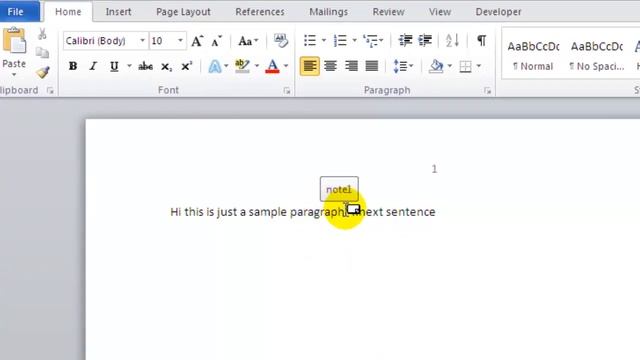Image resolution: width=640 pixels, height=360 pixels.
Task: Clear formatting with eraser icon
Action: coord(280,40)
